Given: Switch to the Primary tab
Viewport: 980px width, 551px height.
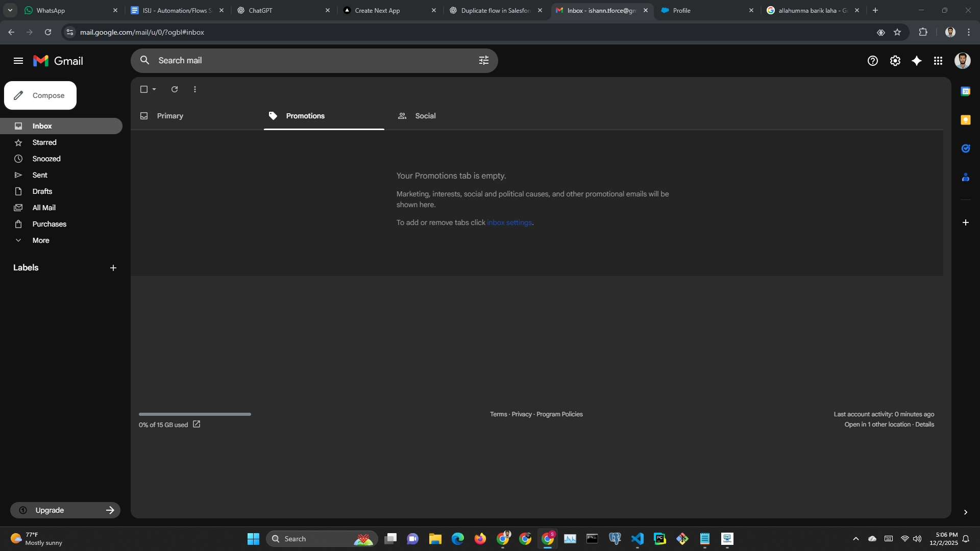Looking at the screenshot, I should (170, 116).
